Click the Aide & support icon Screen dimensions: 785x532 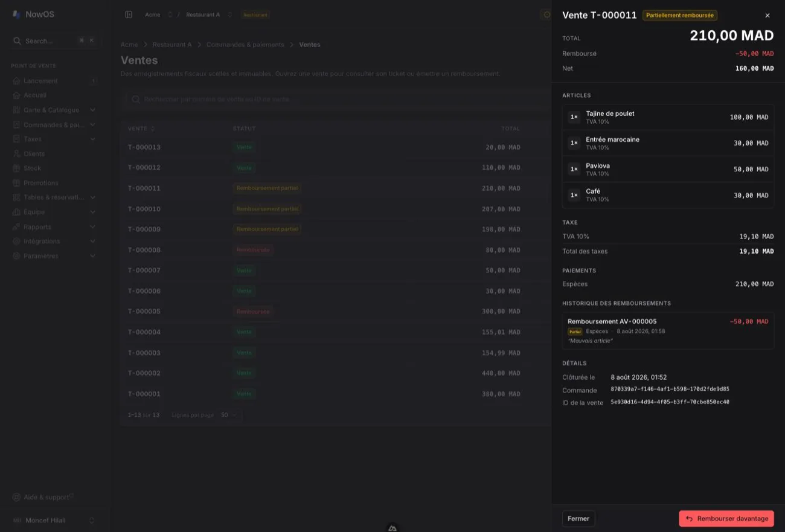pyautogui.click(x=17, y=497)
